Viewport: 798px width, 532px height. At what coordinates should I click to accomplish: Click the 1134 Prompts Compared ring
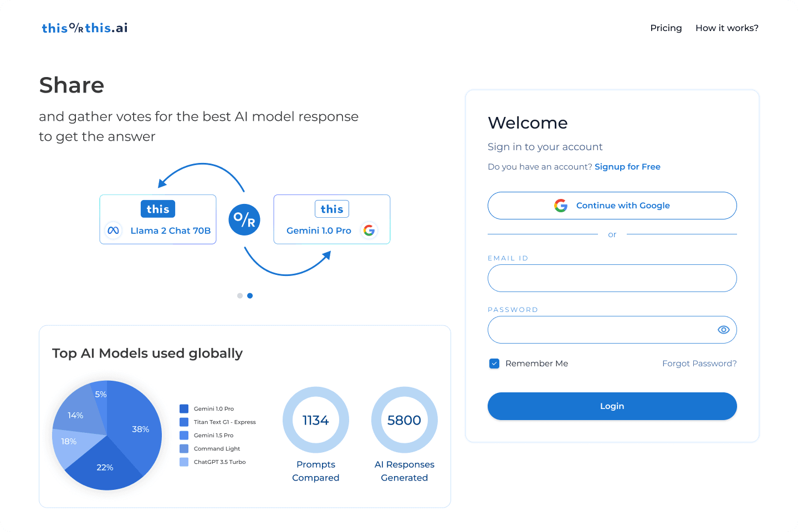point(316,420)
